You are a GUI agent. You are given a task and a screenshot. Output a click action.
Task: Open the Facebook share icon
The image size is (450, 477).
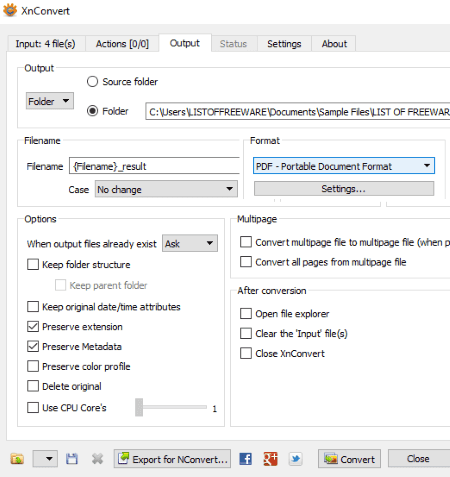[x=246, y=459]
